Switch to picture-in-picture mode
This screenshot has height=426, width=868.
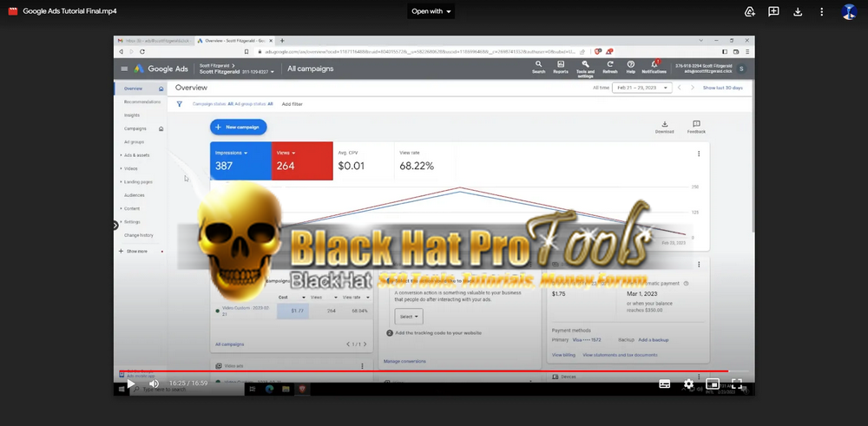[x=713, y=383]
